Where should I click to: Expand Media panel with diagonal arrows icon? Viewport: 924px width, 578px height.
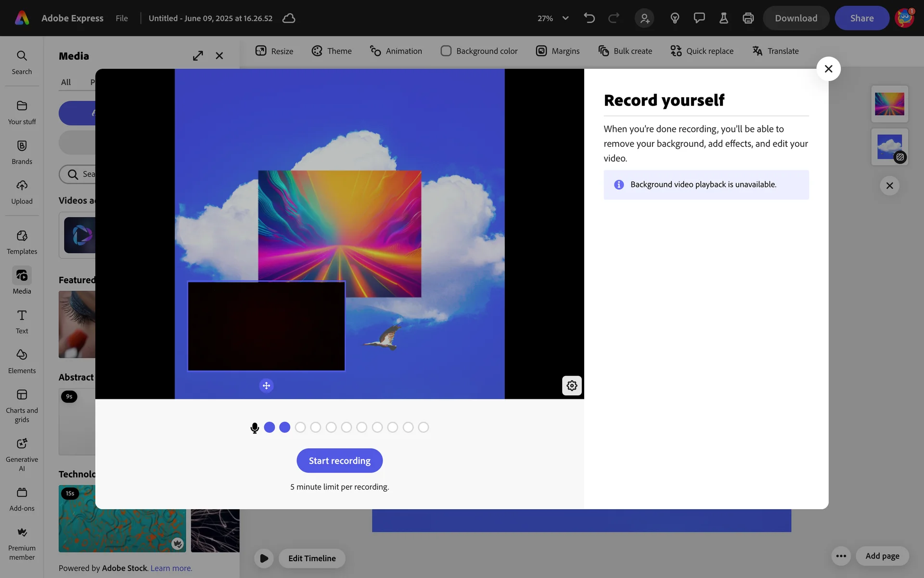pos(198,56)
